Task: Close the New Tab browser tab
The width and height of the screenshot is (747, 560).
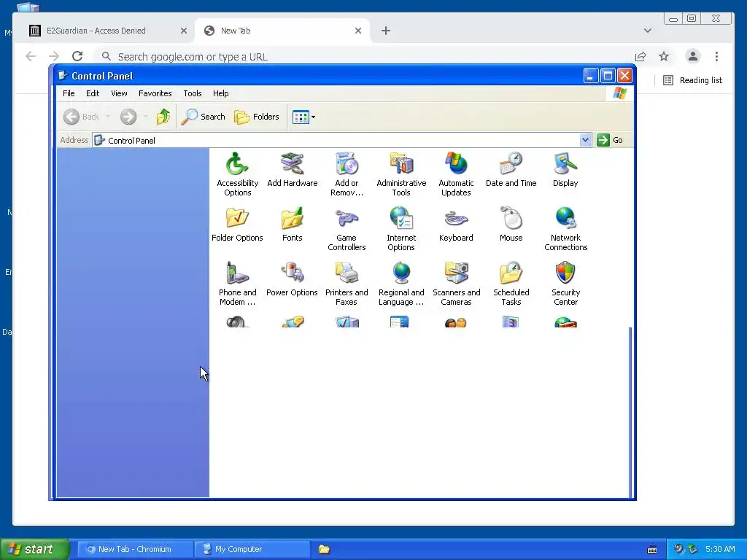Action: pyautogui.click(x=358, y=31)
